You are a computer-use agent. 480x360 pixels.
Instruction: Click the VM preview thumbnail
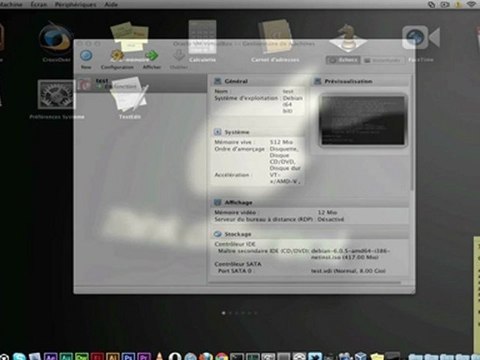point(363,120)
